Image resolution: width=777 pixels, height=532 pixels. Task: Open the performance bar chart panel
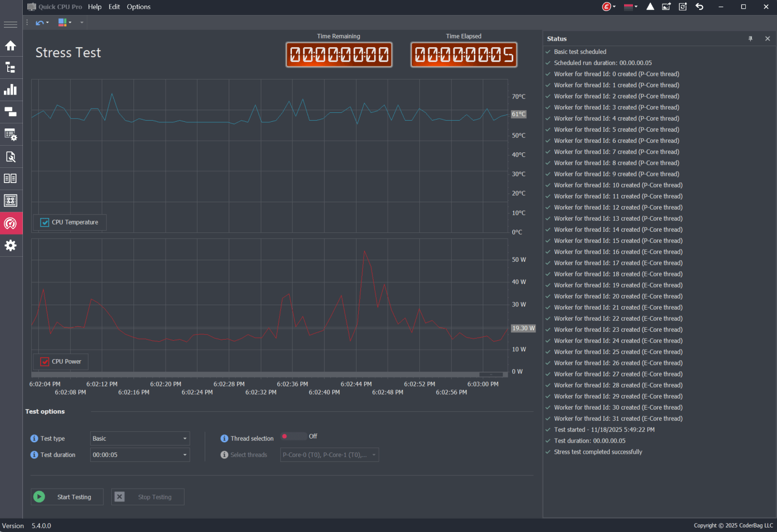pos(11,90)
